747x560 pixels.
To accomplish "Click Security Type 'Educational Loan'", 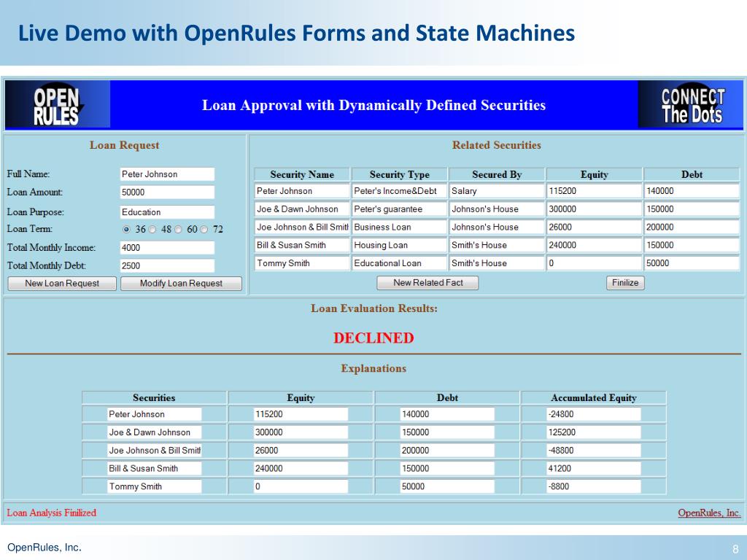I will (x=399, y=263).
